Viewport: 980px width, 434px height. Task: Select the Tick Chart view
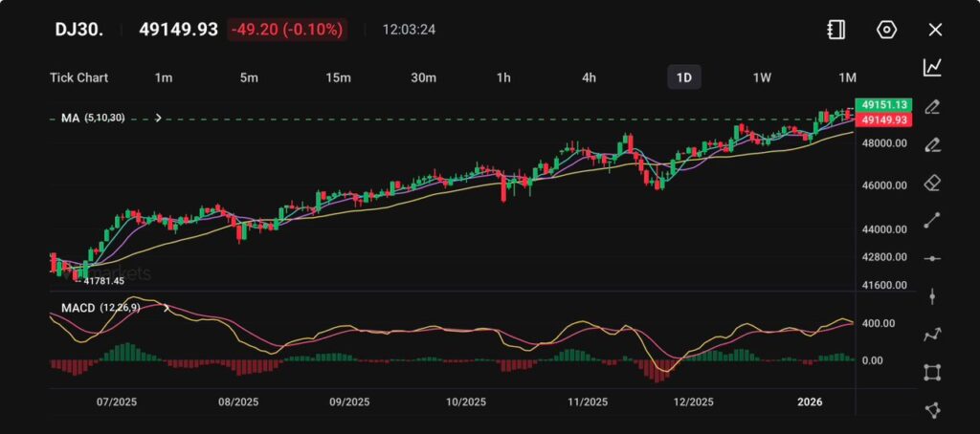pos(78,77)
